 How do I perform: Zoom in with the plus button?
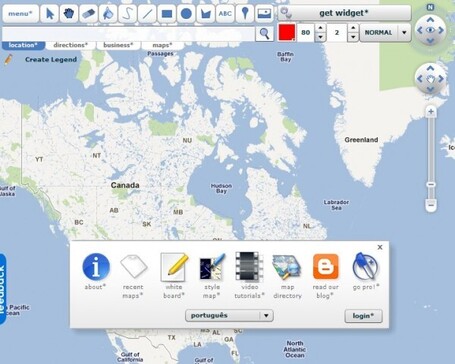coord(431,112)
